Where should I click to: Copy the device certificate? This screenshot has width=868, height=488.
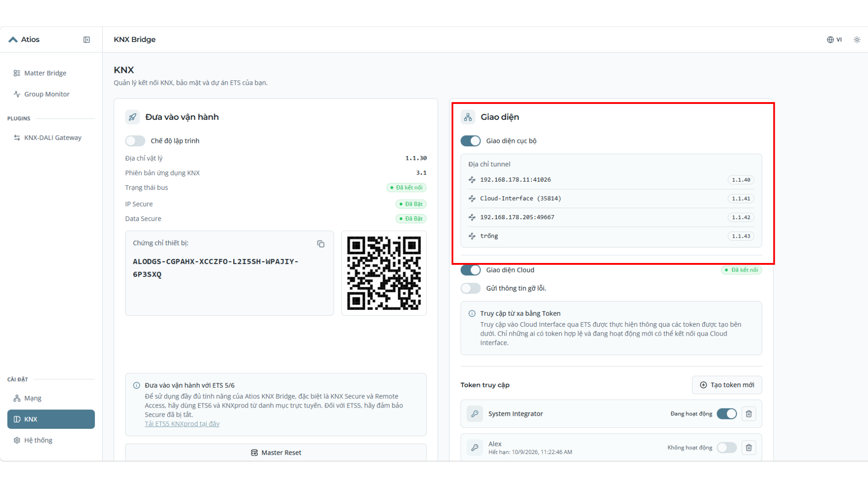pos(321,244)
